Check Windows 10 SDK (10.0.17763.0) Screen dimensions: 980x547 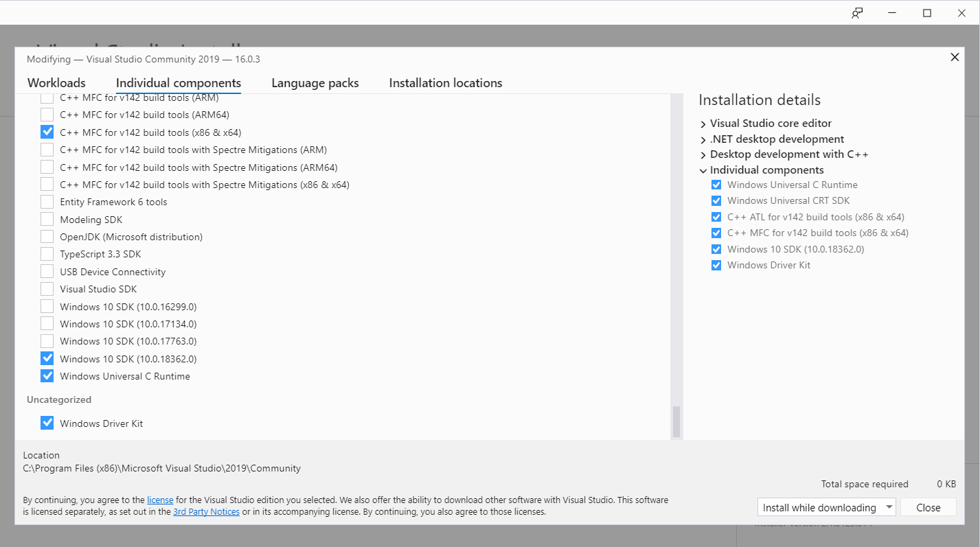click(47, 341)
